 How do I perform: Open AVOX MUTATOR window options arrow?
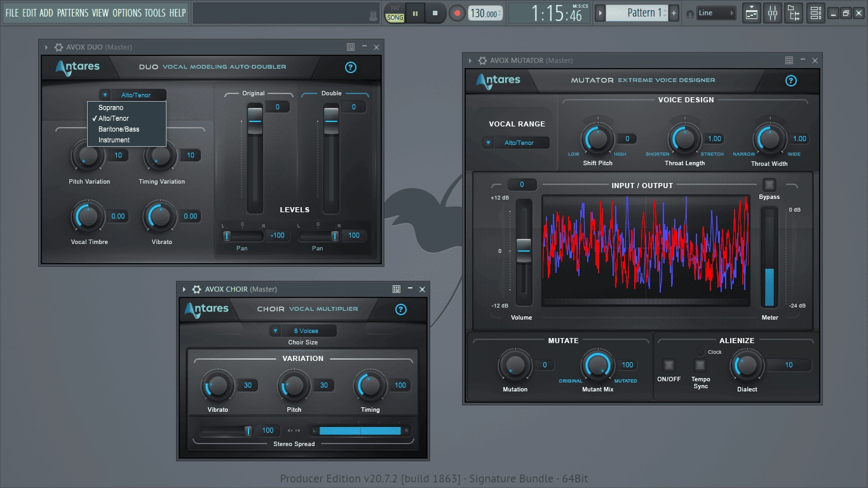click(470, 60)
